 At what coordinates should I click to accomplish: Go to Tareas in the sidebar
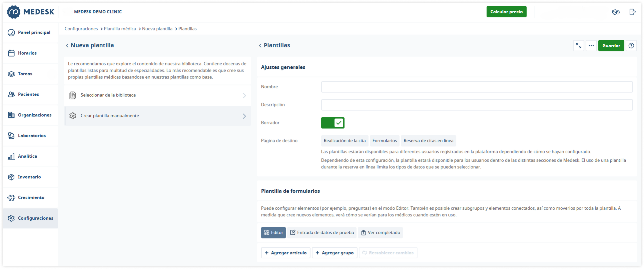click(31, 74)
